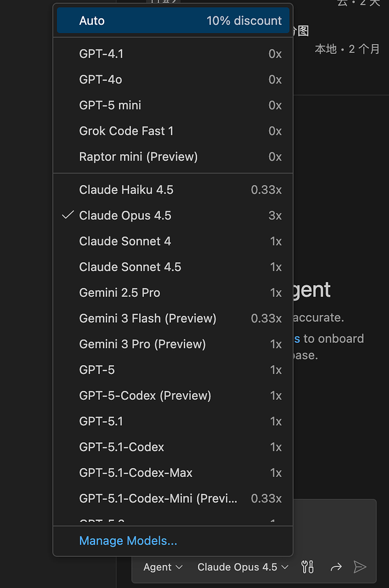The height and width of the screenshot is (588, 389).
Task: Choose GPT-5.1-Codex model
Action: pos(173,447)
